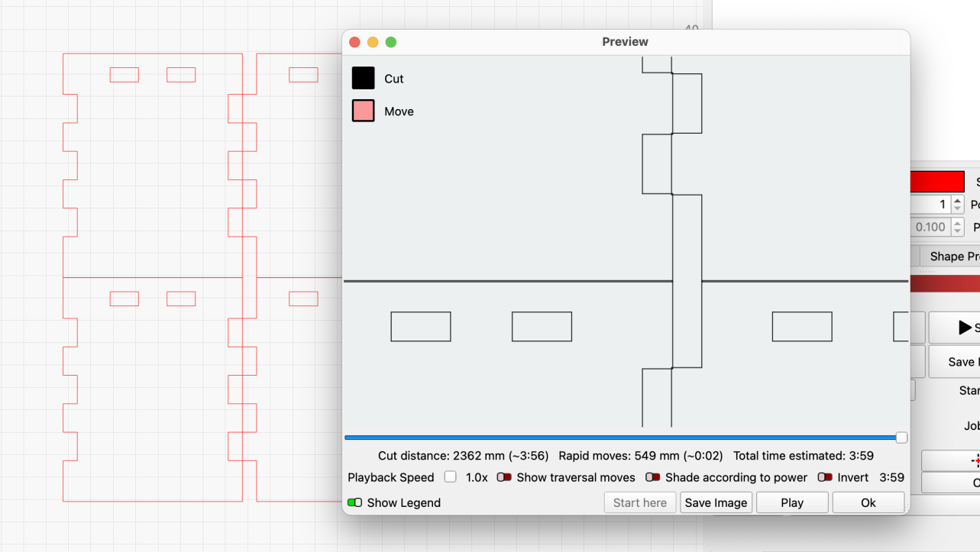Increase the 0.100 field using its stepper
Image resolution: width=980 pixels, height=552 pixels.
[x=958, y=223]
